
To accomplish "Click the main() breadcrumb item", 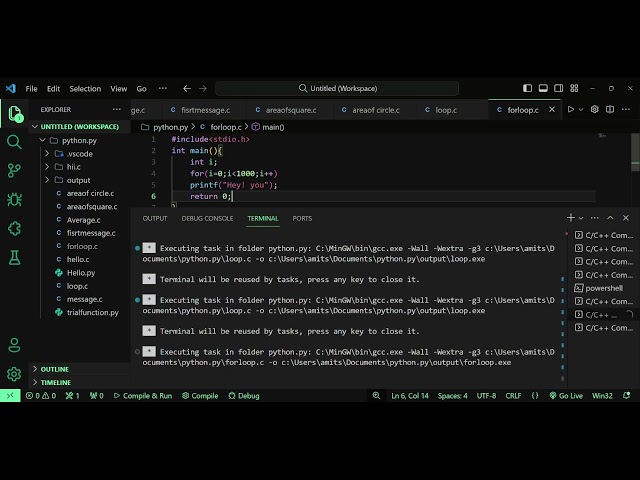I will coord(268,127).
